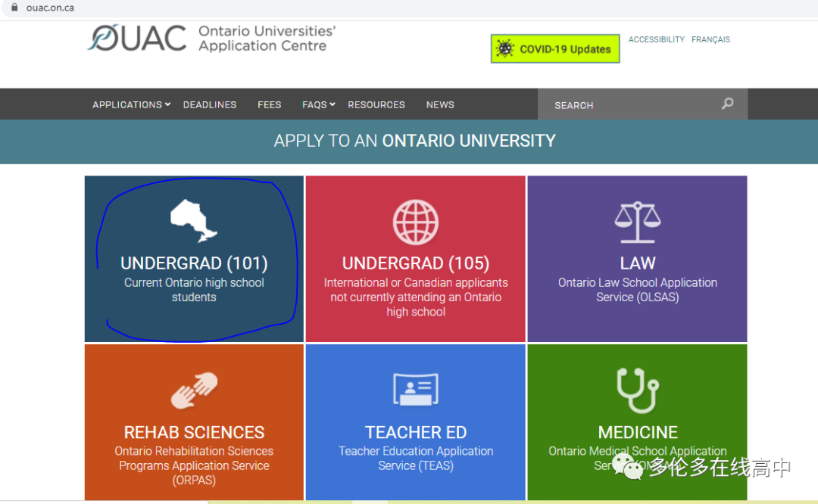Expand the Applications menu
Viewport: 818px width, 504px height.
click(x=132, y=104)
